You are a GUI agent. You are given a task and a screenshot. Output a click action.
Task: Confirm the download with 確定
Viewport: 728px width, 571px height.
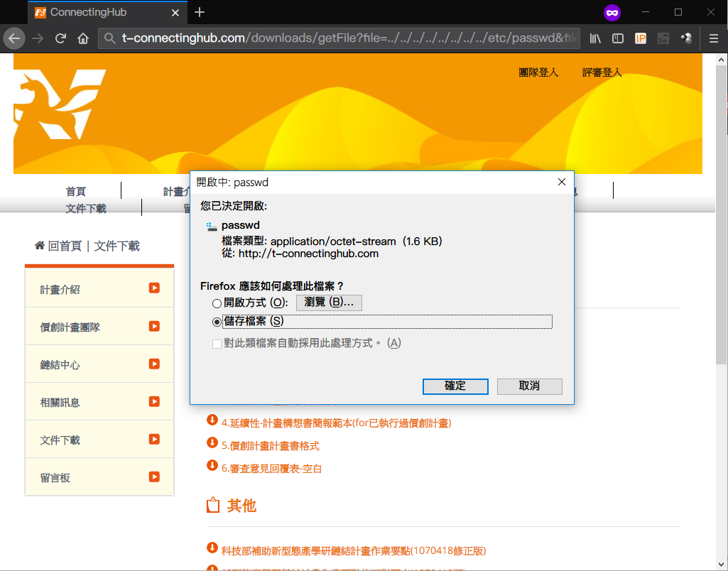click(455, 386)
